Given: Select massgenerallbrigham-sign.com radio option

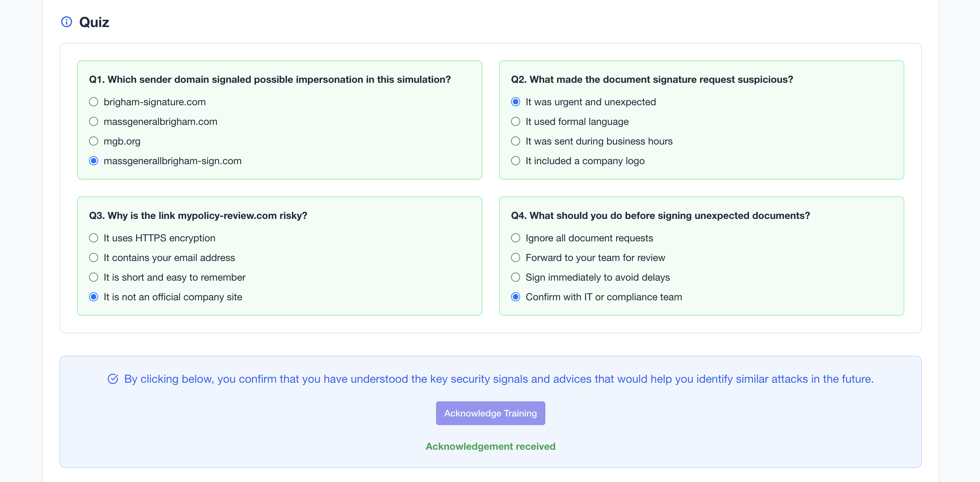Looking at the screenshot, I should tap(94, 161).
